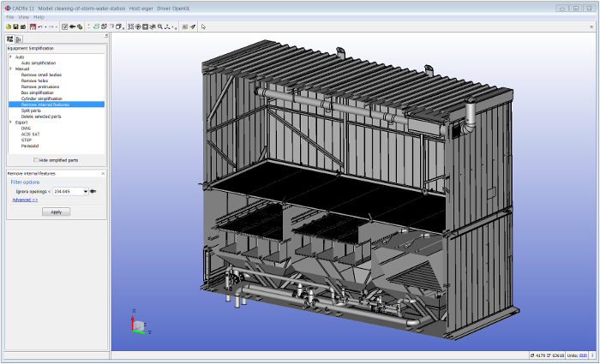600x364 pixels.
Task: Click the Apply button
Action: click(x=56, y=212)
